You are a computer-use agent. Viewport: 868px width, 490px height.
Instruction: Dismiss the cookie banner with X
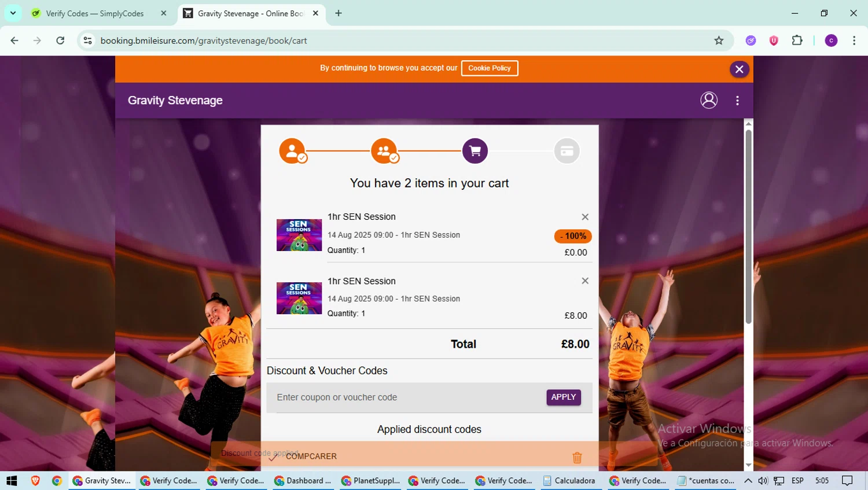[739, 69]
